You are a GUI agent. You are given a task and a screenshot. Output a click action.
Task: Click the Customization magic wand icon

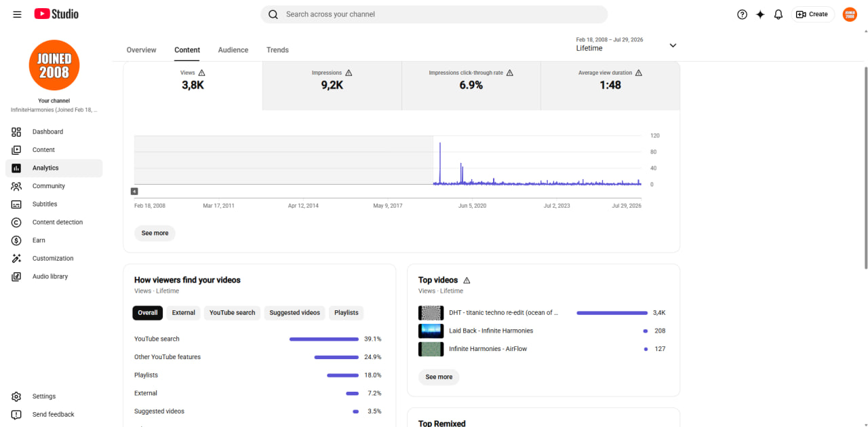(x=16, y=259)
